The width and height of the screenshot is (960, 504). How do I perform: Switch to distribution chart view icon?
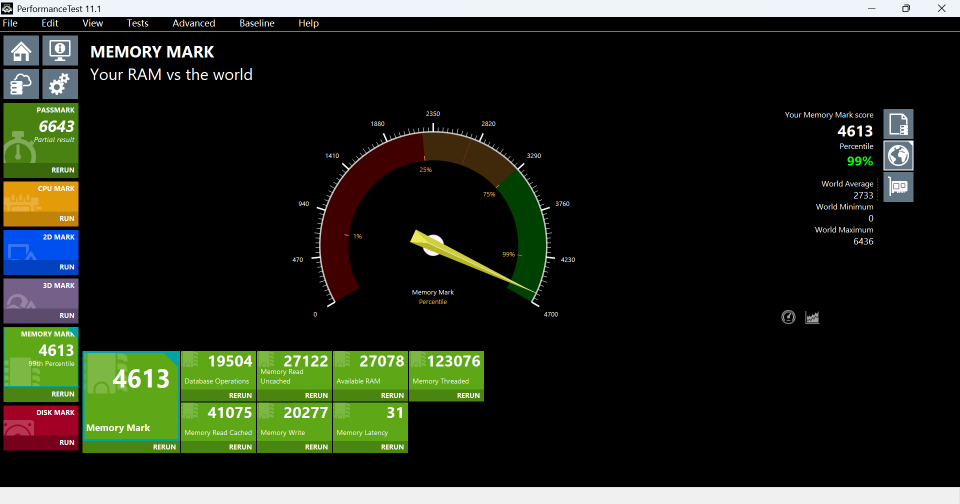click(812, 317)
